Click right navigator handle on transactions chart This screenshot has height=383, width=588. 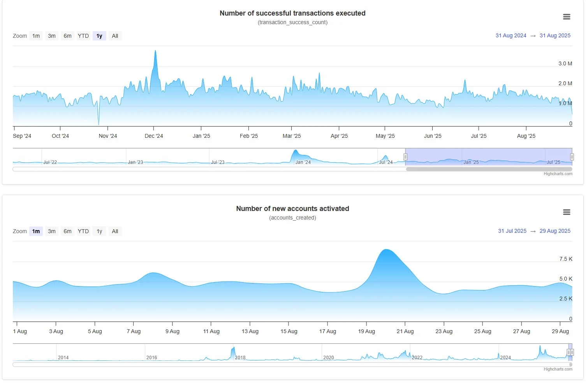572,157
